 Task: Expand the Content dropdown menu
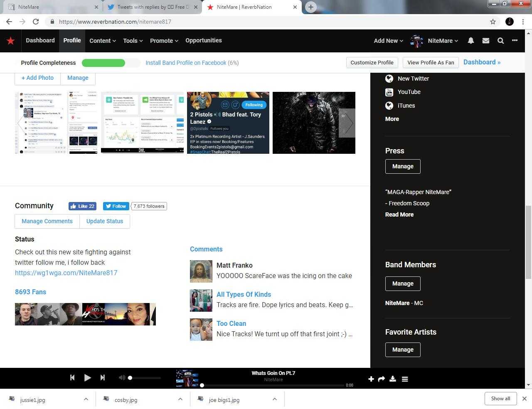[x=103, y=41]
